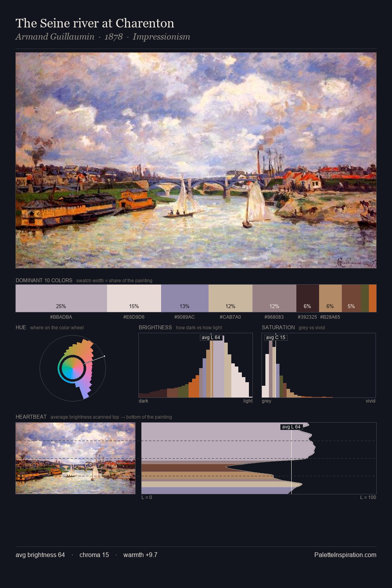Click the "L = 0" axis label
This screenshot has height=588, width=392.
click(147, 497)
